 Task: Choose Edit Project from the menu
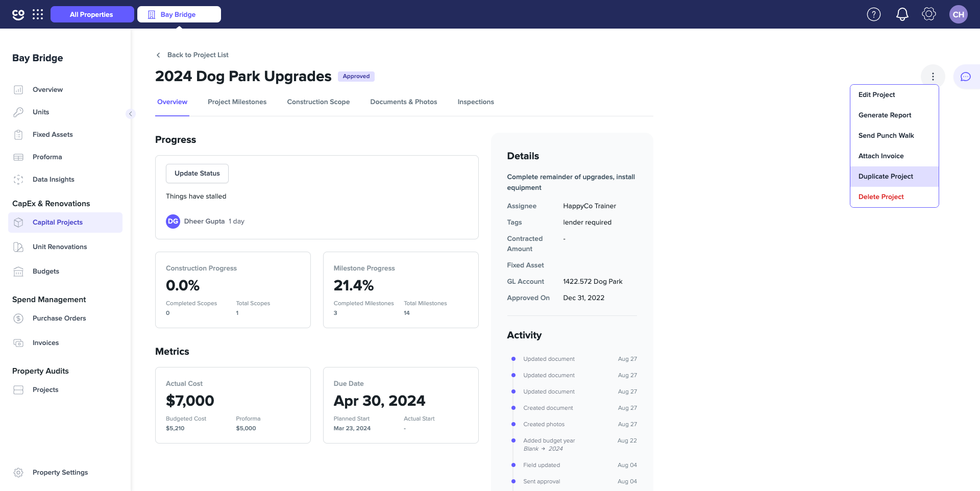click(x=894, y=95)
